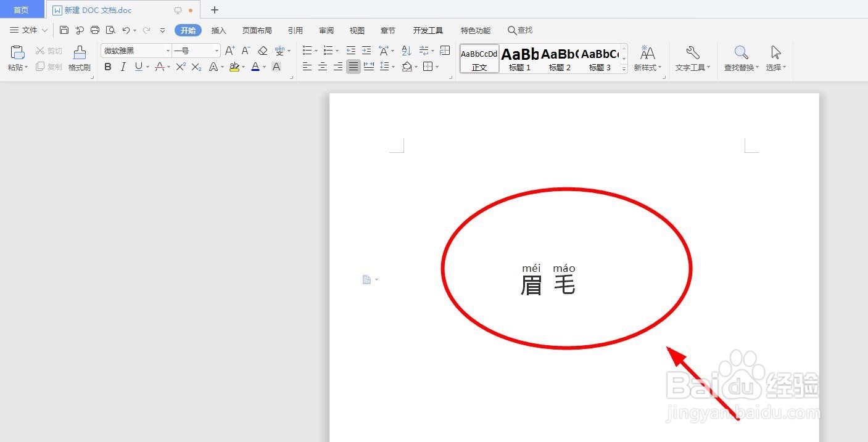Screen dimensions: 868x442
Task: Clear formatting with the eraser icon
Action: [x=263, y=51]
